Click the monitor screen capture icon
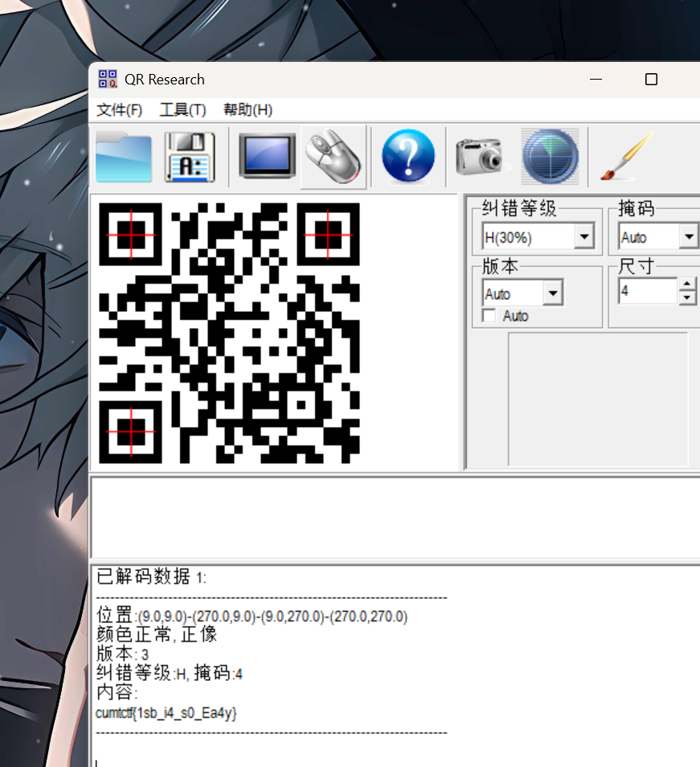Viewport: 700px width, 767px height. 267,157
